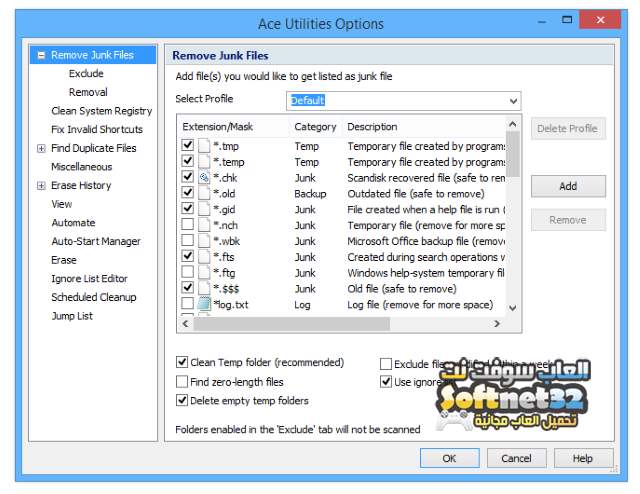Viewport: 640px width, 494px height.
Task: Click the Cancel button
Action: click(x=516, y=458)
